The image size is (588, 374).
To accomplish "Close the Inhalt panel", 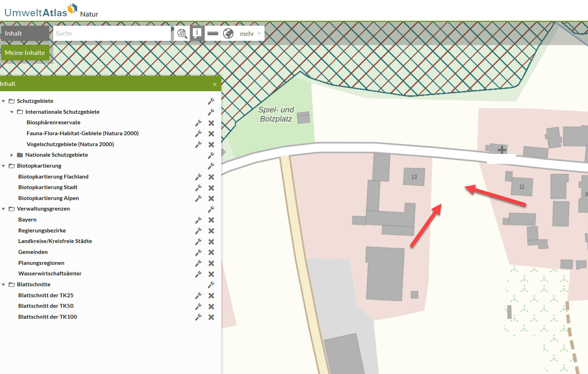I will coord(215,84).
